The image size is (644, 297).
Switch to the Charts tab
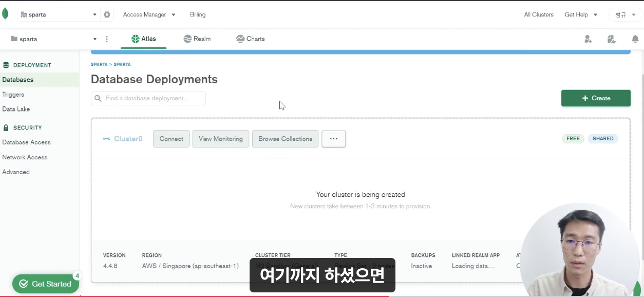(250, 39)
